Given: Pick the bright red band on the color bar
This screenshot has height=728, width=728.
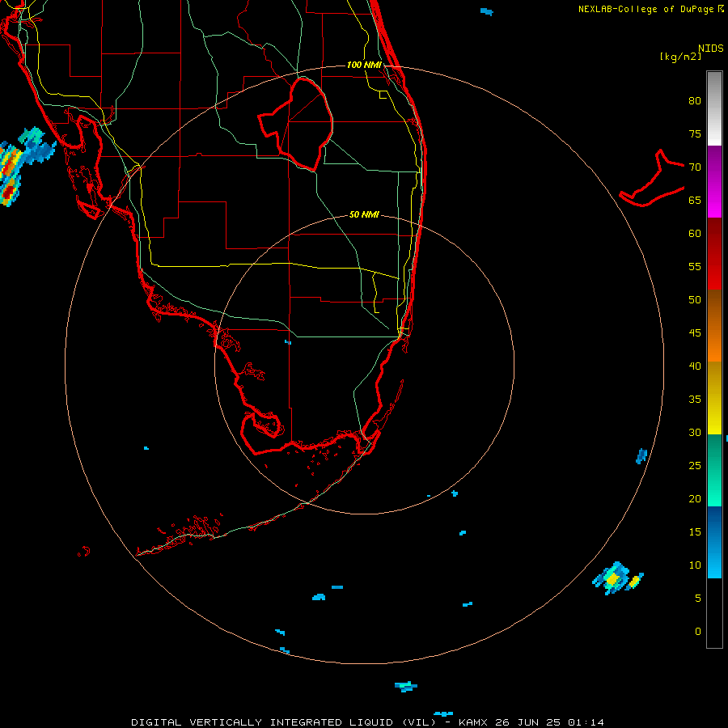Looking at the screenshot, I should click(x=714, y=254).
